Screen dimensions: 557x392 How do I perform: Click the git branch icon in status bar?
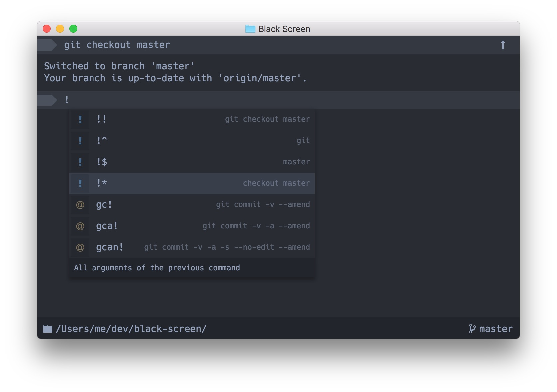coord(472,329)
